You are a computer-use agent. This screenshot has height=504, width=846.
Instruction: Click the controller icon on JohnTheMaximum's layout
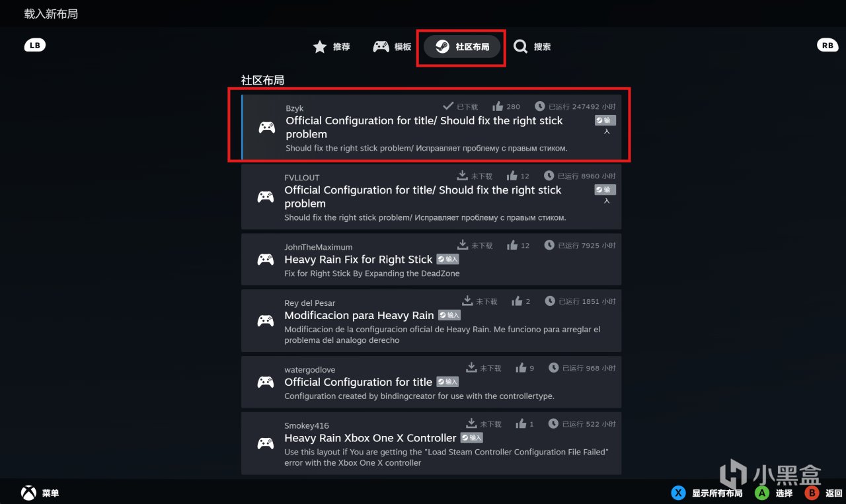coord(266,260)
